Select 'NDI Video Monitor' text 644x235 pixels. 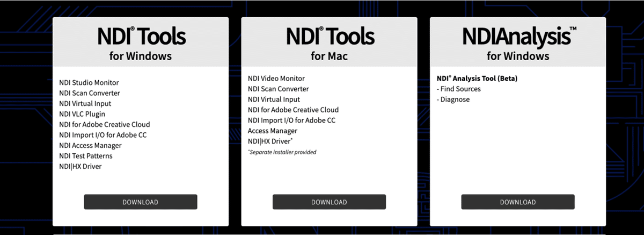click(276, 79)
